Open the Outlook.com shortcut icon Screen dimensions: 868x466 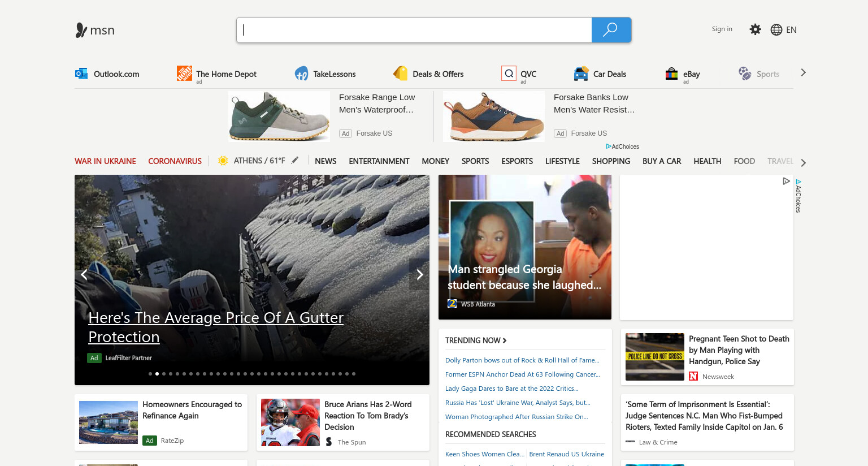click(x=81, y=74)
